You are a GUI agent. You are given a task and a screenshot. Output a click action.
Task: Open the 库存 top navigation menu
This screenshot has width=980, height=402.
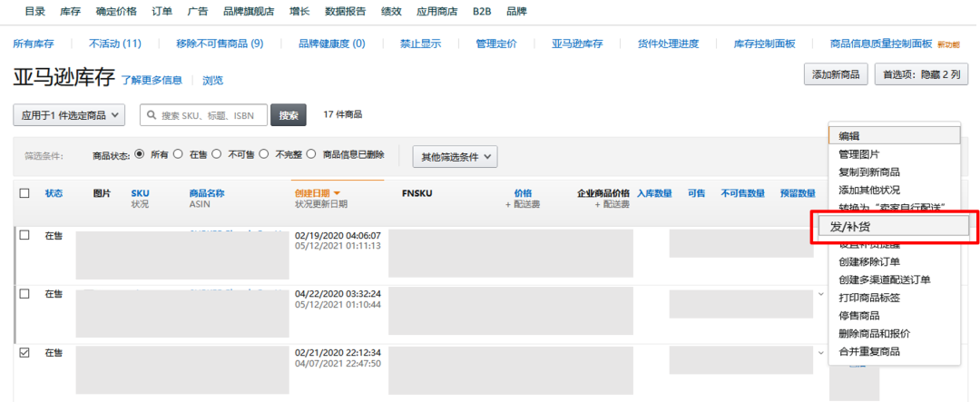(x=71, y=12)
